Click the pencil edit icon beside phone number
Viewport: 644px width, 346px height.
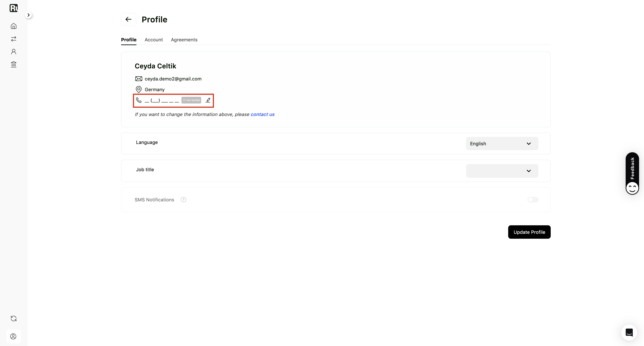click(x=208, y=100)
